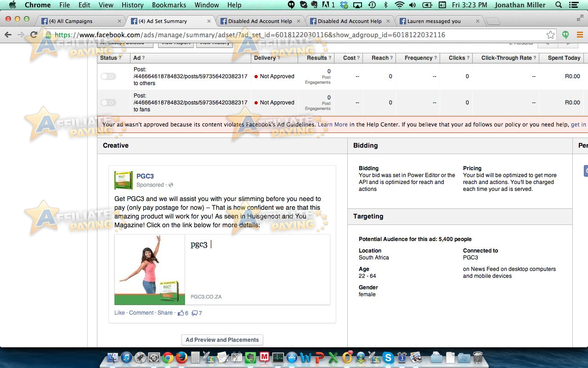The image size is (588, 368).
Task: Click Learn More link in warning
Action: 333,125
